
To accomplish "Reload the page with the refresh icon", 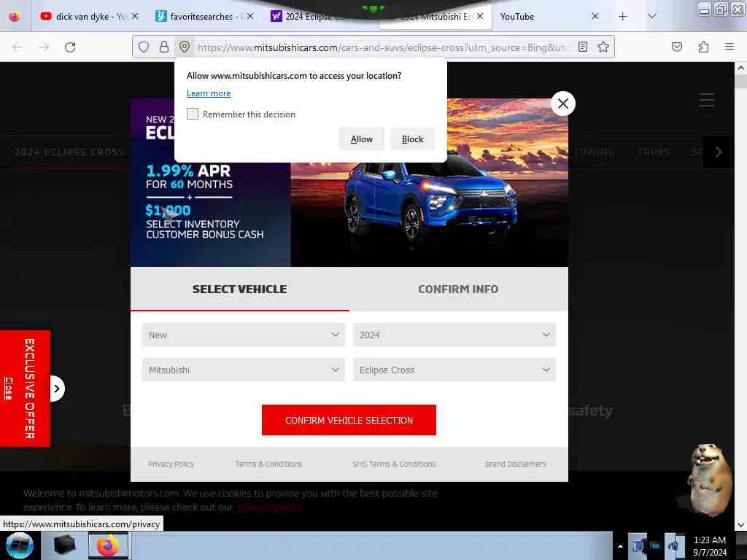I will (70, 47).
